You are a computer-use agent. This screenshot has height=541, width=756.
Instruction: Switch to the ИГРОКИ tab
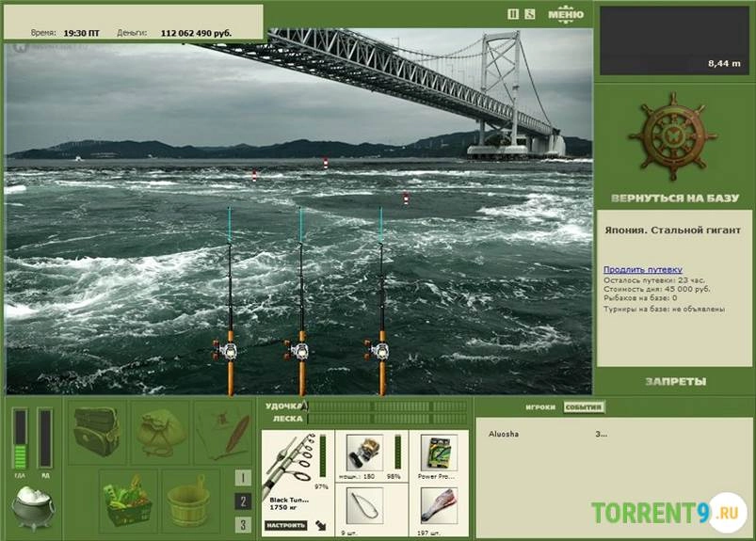tap(541, 407)
